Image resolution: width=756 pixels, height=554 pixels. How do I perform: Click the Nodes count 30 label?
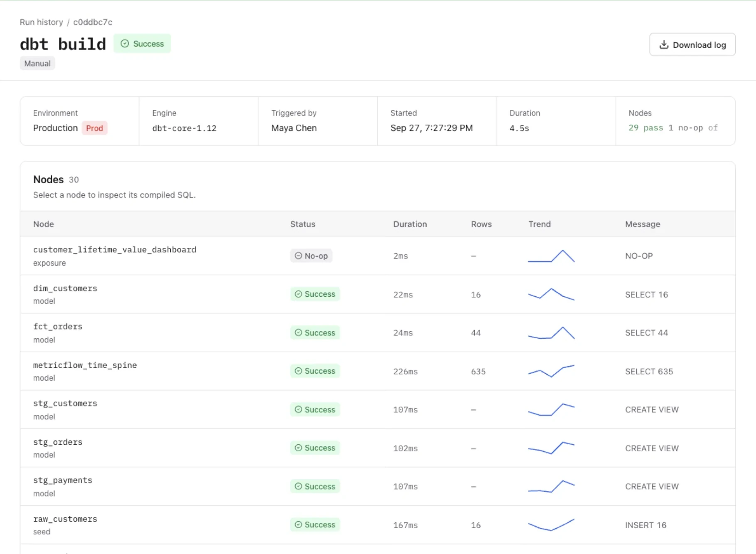click(x=74, y=180)
